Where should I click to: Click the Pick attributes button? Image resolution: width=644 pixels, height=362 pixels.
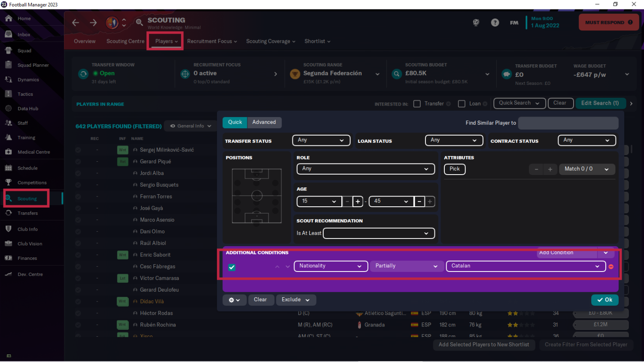(x=455, y=169)
